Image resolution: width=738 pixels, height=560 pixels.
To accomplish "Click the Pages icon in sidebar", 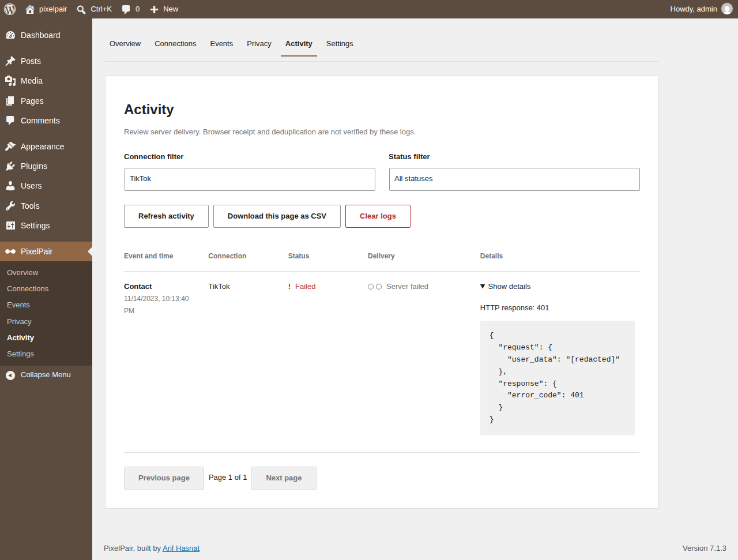I will [x=10, y=101].
